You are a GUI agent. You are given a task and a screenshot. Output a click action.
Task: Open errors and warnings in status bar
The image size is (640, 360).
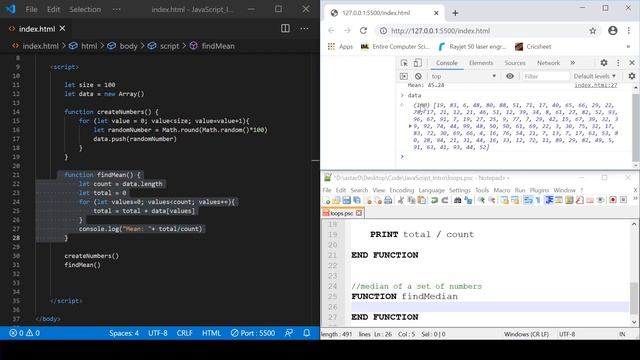[x=24, y=333]
